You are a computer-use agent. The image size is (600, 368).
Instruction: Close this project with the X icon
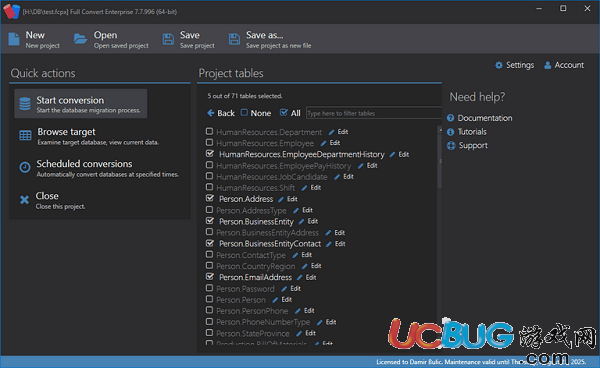click(x=24, y=199)
